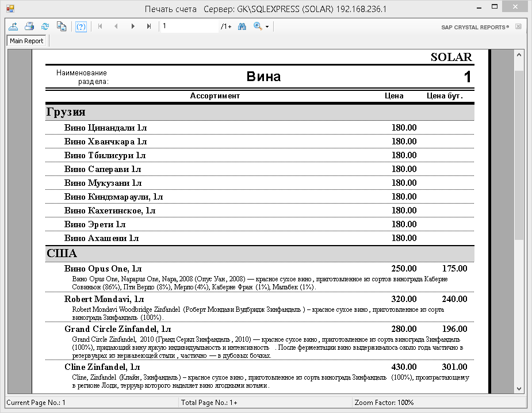Click the Robert Mondavi, 1л item
Image resolution: width=532 pixels, height=413 pixels.
point(104,299)
